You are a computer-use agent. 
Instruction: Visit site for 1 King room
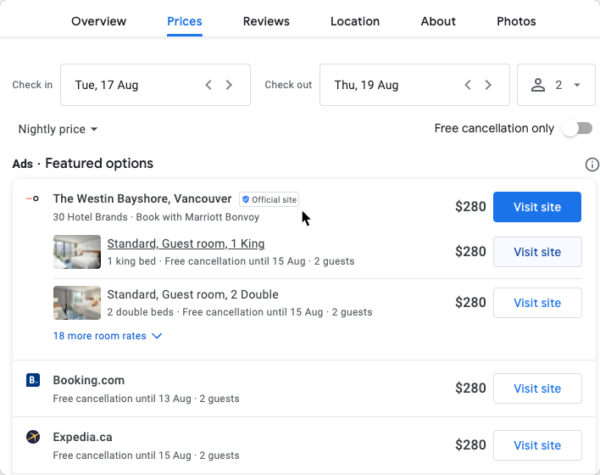click(537, 252)
